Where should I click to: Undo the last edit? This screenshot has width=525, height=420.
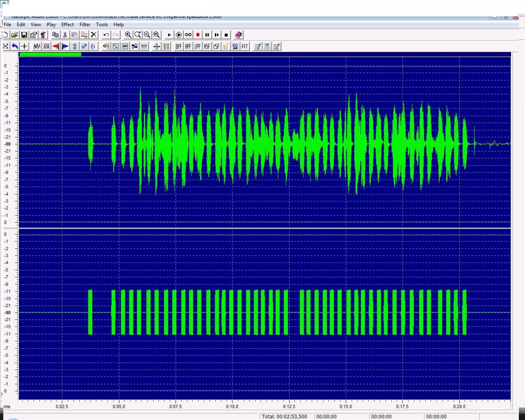coord(106,35)
